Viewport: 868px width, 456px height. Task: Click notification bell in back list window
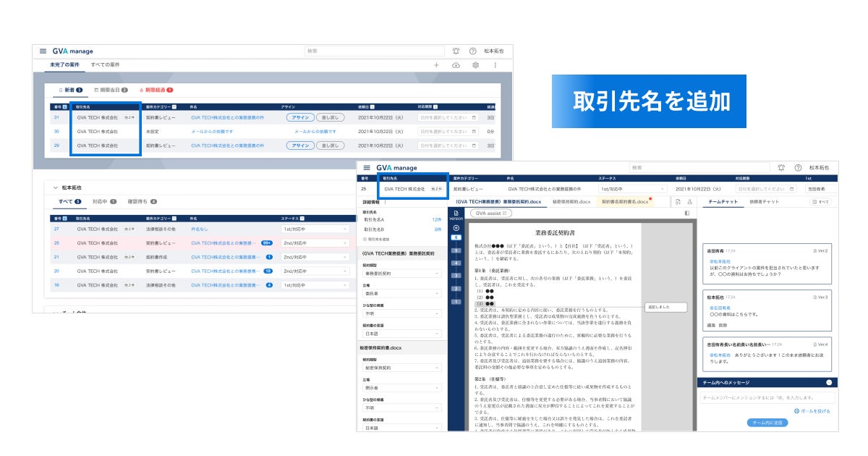coord(456,51)
